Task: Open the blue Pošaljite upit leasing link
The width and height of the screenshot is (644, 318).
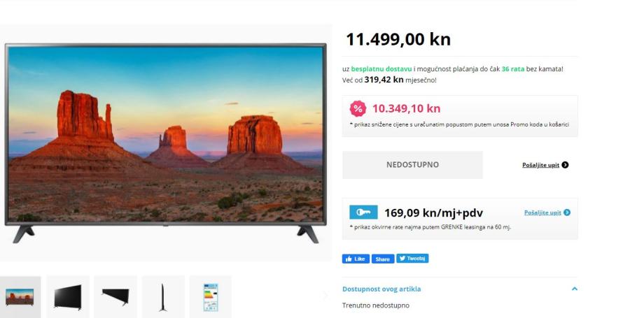Action: 542,212
